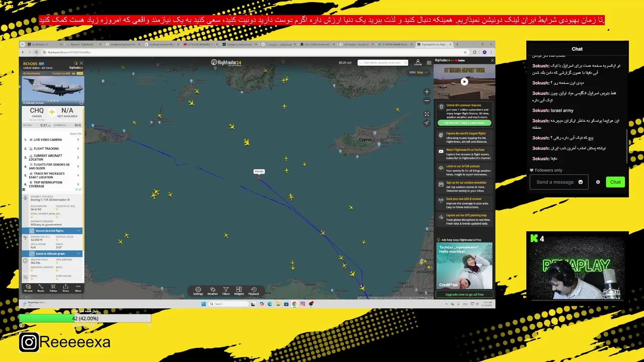The image size is (644, 362).
Task: Open emoji picker in chat message box
Action: pyautogui.click(x=580, y=182)
